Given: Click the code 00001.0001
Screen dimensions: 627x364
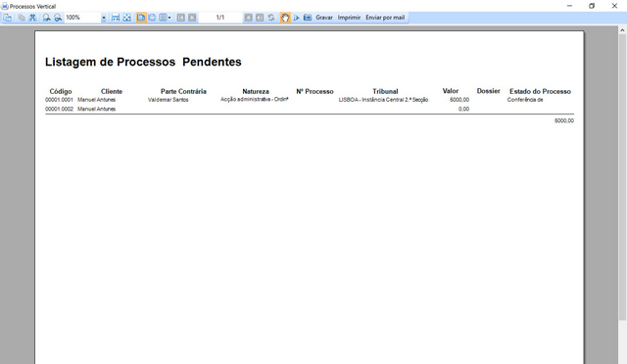Looking at the screenshot, I should [x=59, y=100].
